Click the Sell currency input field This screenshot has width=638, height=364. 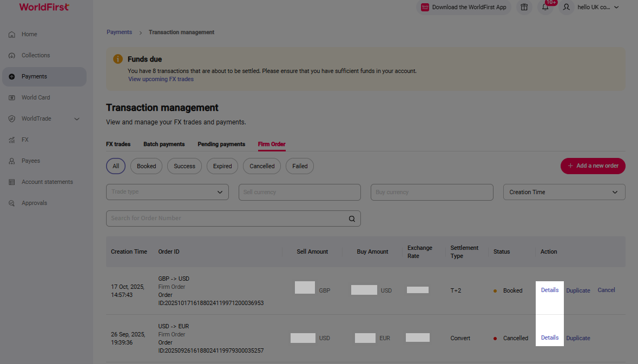point(299,192)
